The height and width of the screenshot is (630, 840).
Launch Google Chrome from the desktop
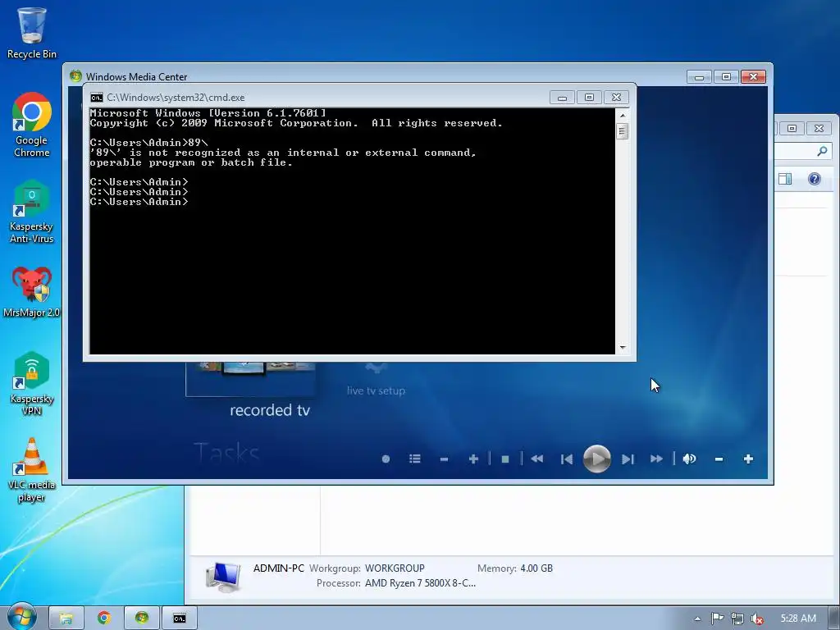pos(32,125)
